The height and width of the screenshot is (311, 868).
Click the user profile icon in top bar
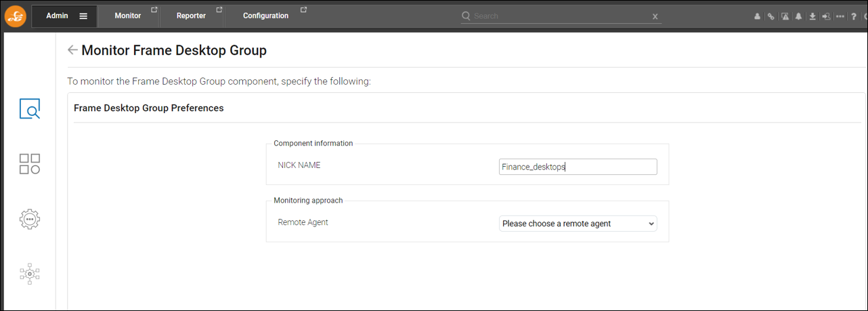(758, 16)
